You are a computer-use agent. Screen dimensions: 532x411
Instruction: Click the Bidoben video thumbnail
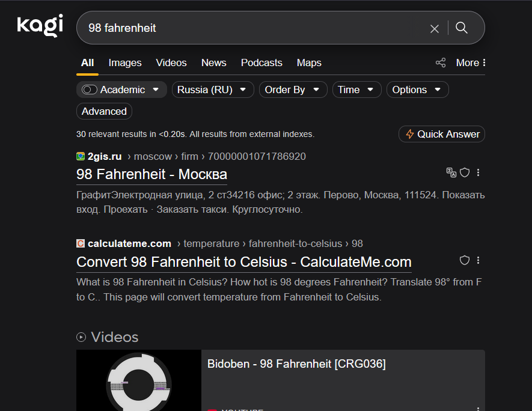139,380
